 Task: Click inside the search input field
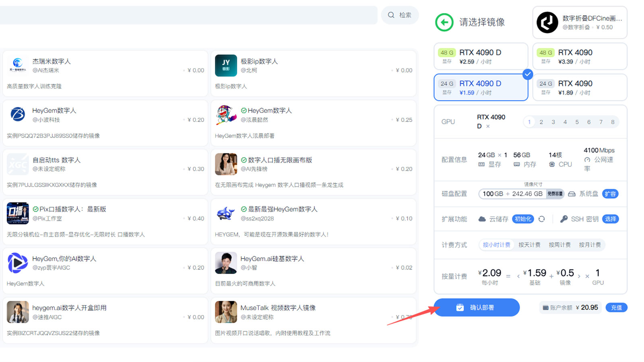(x=188, y=15)
